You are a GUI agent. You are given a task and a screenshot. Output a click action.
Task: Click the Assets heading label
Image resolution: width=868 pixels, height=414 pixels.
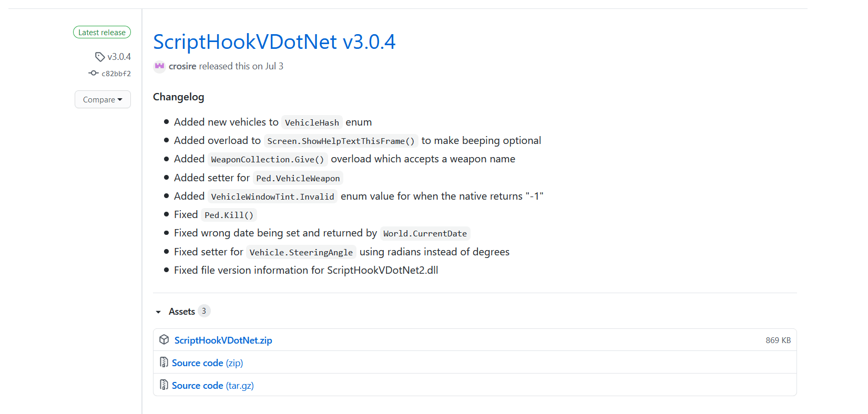coord(181,312)
